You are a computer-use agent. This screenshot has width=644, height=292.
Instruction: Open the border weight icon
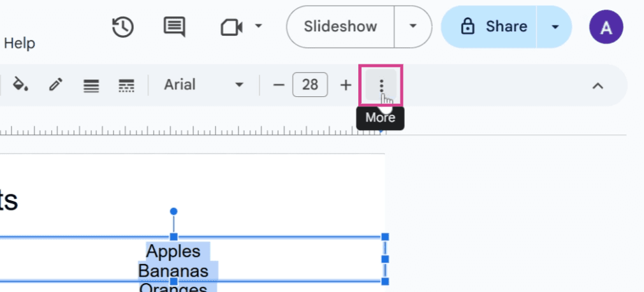tap(91, 85)
